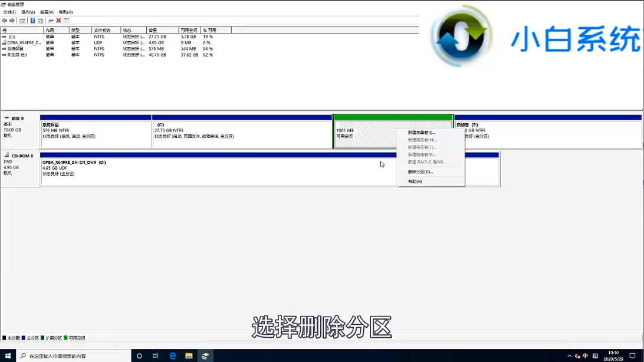Choose 新建简单卷(I)... from context menu
The image size is (644, 362).
(431, 133)
